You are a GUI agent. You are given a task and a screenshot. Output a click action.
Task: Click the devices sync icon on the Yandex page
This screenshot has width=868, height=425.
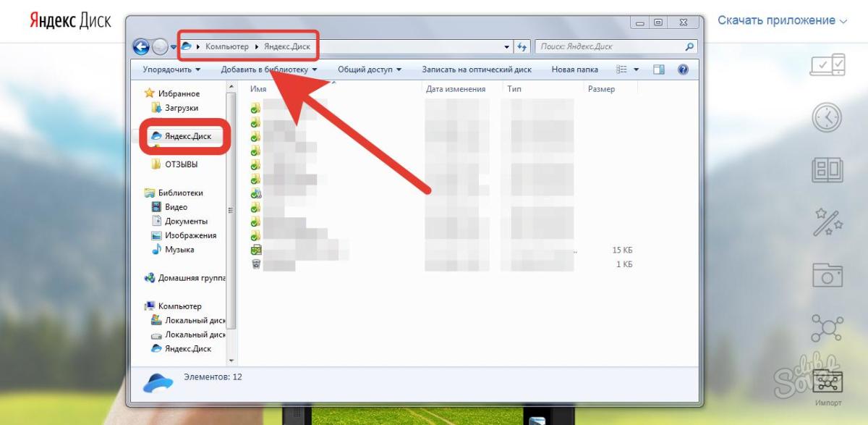827,64
